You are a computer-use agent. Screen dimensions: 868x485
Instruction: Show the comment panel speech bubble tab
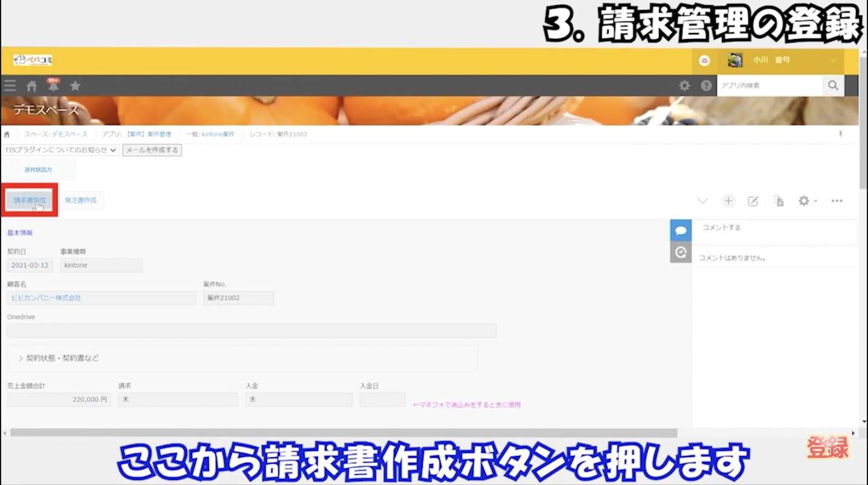681,230
